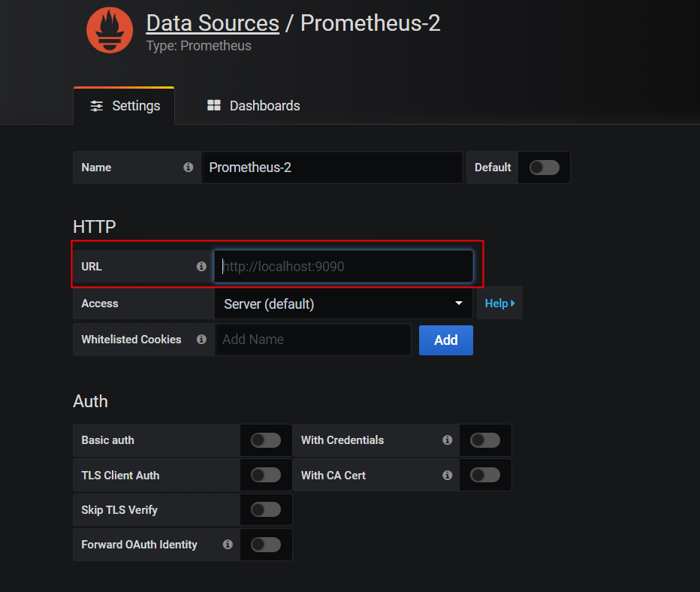Click the With CA Cert info icon
Screen dimensions: 700x592
[448, 476]
